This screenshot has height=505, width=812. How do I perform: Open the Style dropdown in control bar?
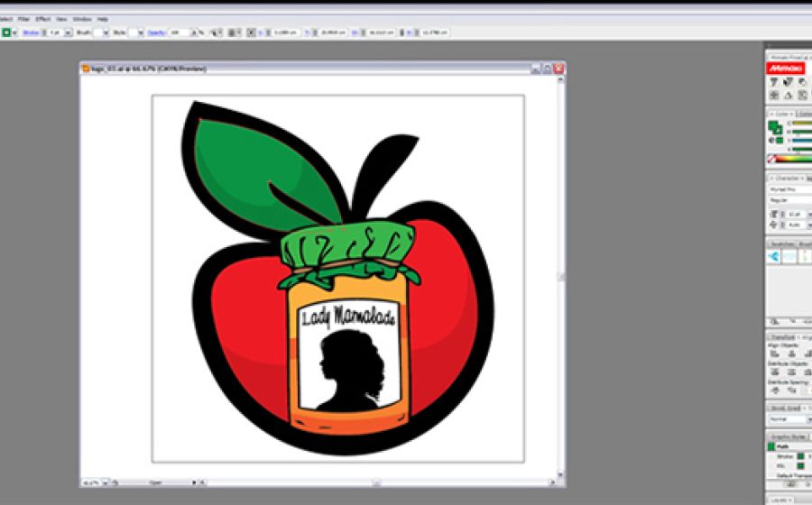141,32
